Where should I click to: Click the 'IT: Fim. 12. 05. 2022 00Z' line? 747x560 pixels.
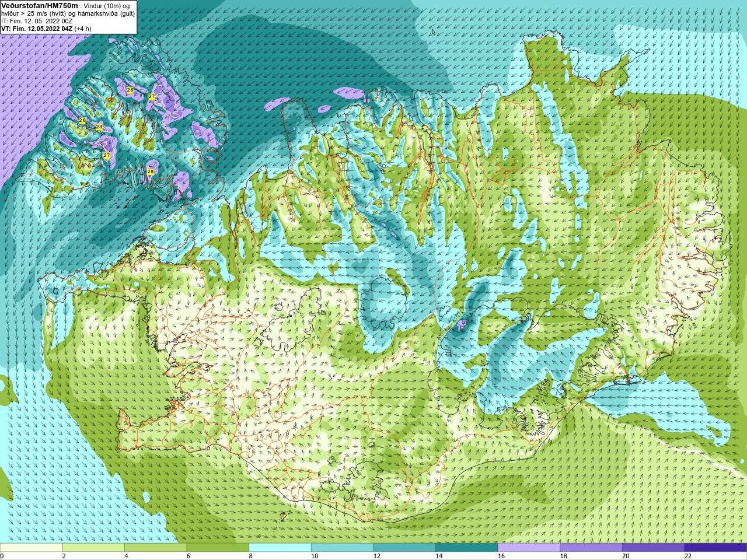[x=37, y=21]
